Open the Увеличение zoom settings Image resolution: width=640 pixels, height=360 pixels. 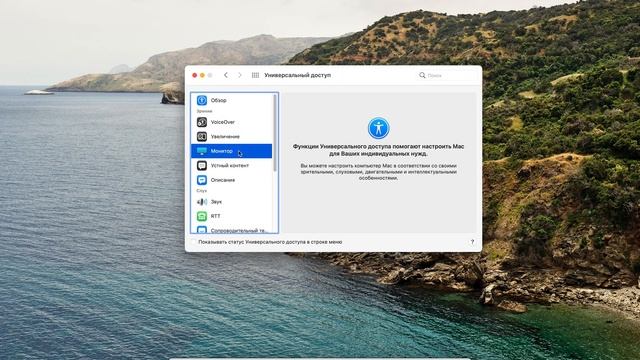tap(231, 137)
